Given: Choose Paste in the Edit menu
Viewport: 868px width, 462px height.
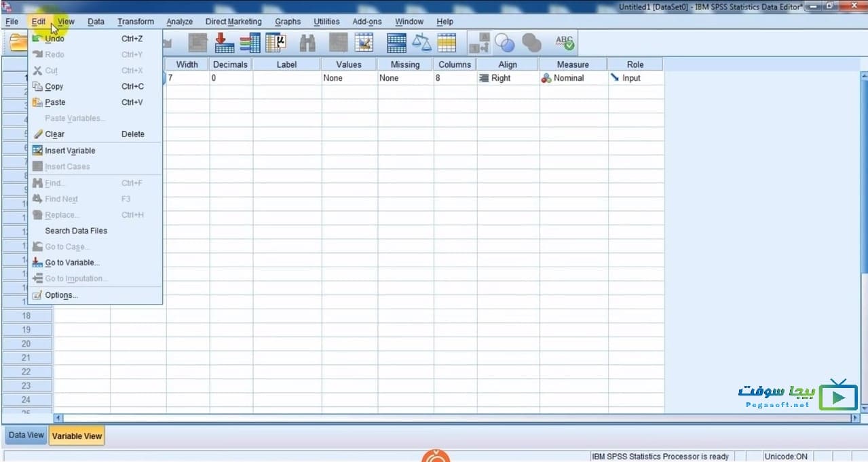Looking at the screenshot, I should click(95, 102).
